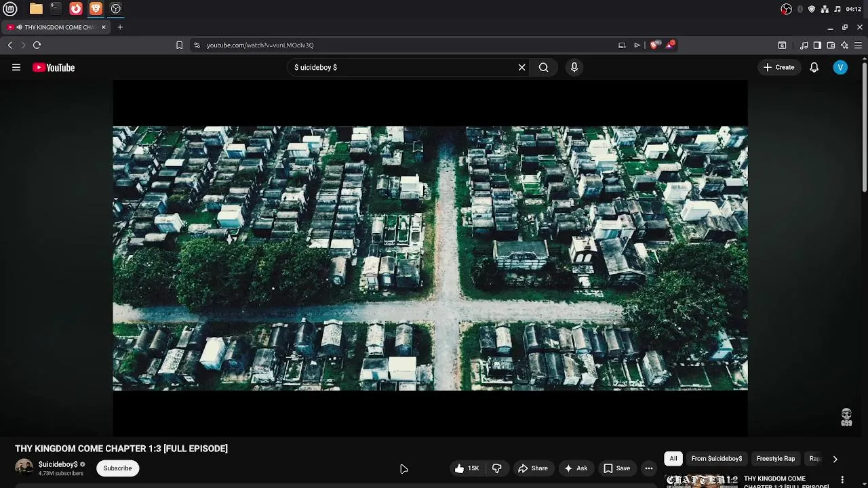The height and width of the screenshot is (488, 868).
Task: Open the Create button
Action: point(778,67)
